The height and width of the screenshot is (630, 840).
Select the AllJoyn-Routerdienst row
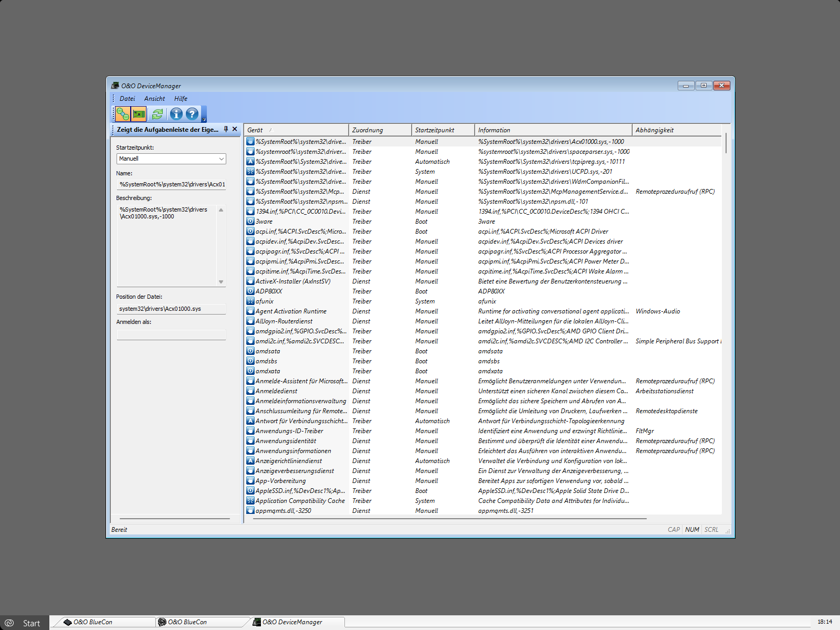point(483,321)
